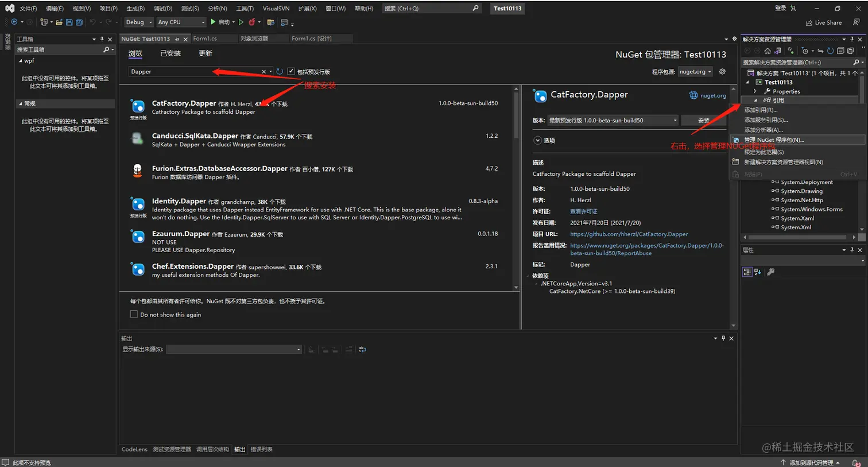Click the pending changes filter clock icon
868x467 pixels.
pyautogui.click(x=805, y=51)
